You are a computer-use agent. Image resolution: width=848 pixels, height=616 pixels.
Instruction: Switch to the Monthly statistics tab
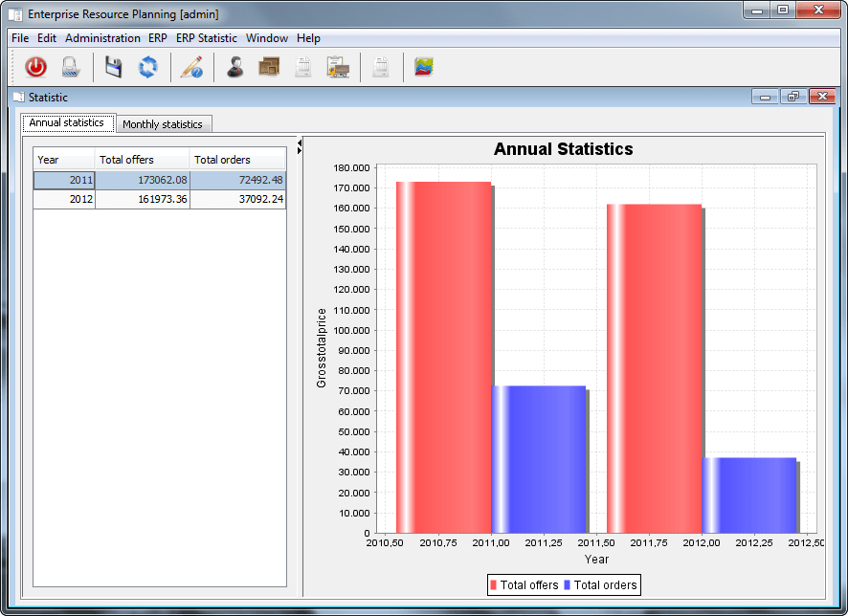click(x=164, y=123)
